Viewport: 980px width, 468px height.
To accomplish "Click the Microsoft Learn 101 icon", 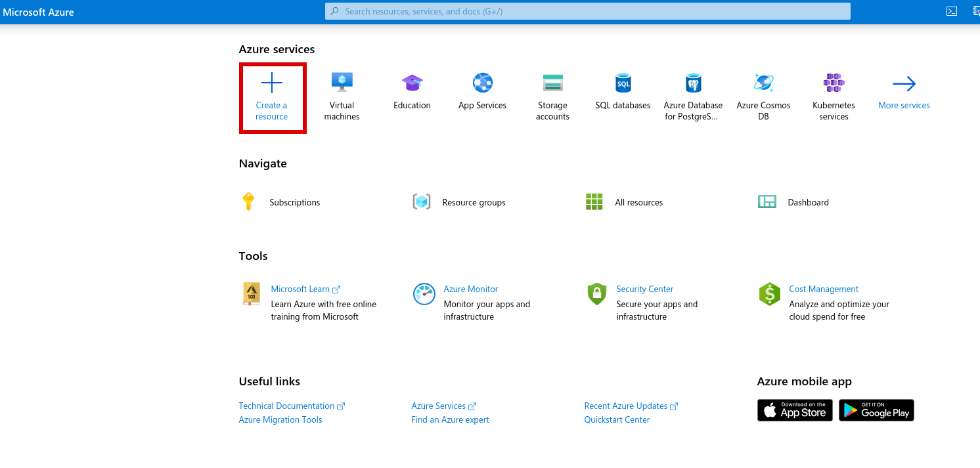I will (251, 294).
